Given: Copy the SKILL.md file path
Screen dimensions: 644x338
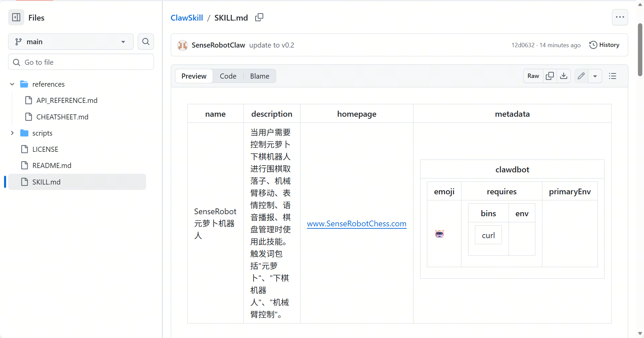Looking at the screenshot, I should [259, 17].
